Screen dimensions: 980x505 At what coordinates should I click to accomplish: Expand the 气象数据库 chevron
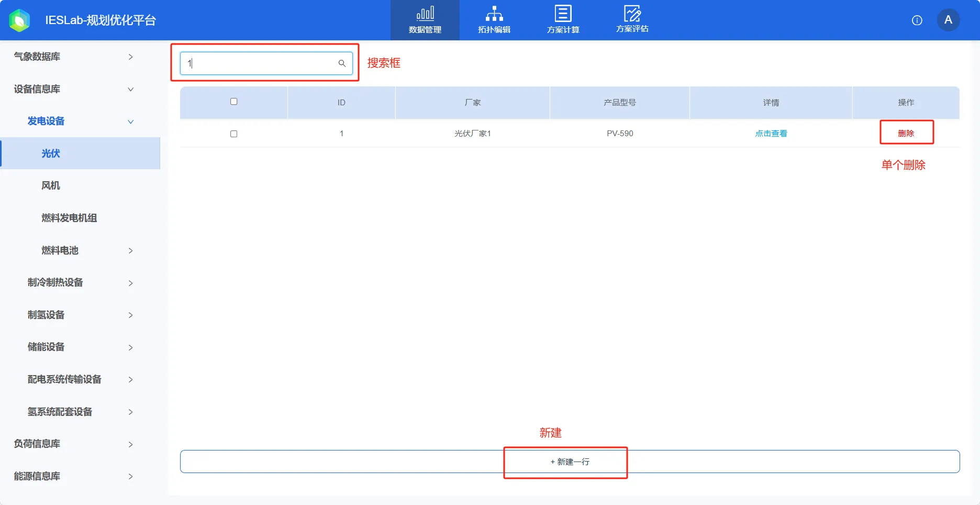[x=131, y=57]
